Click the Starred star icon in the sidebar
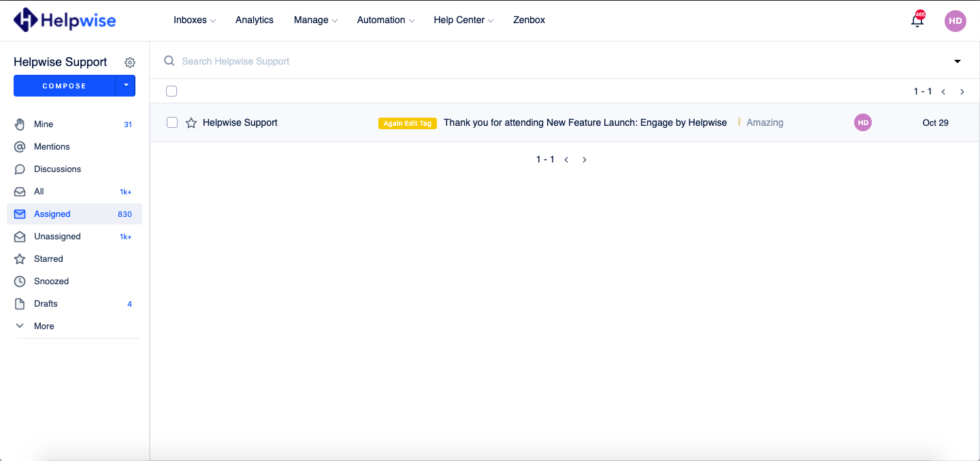 tap(20, 259)
